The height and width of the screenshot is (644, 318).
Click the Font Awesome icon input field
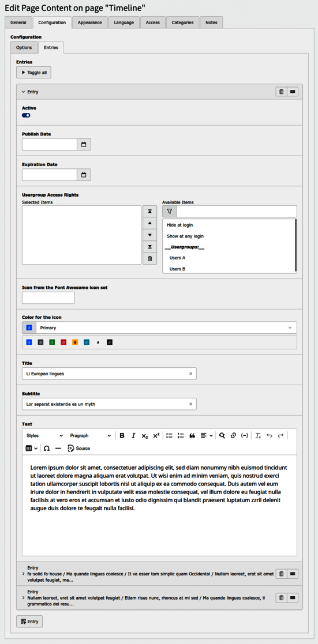(48, 297)
